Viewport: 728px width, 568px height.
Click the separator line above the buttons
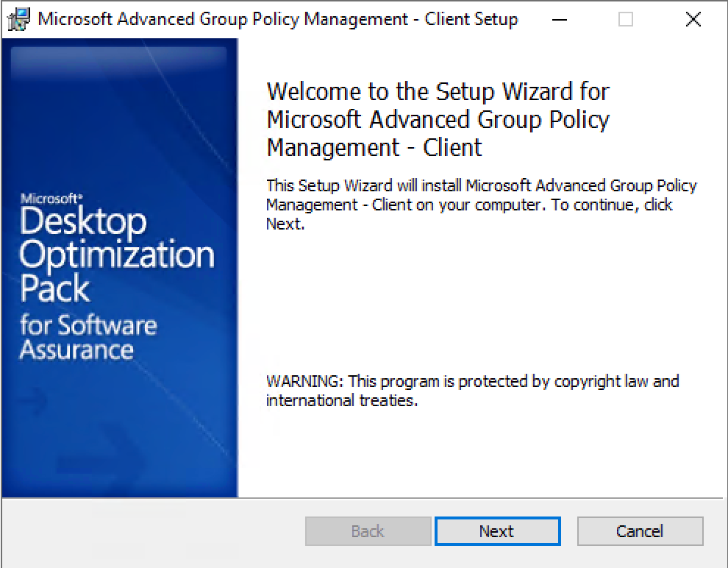(364, 498)
